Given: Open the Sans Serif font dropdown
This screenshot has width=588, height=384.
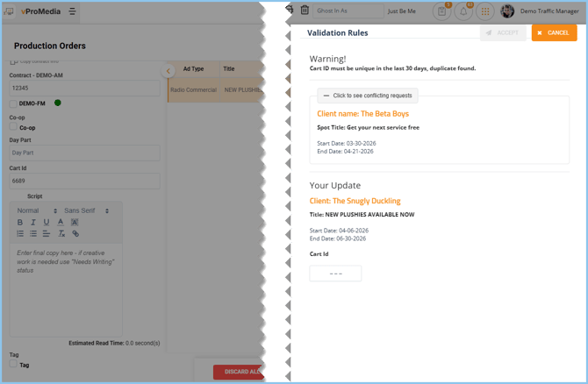Looking at the screenshot, I should click(86, 210).
